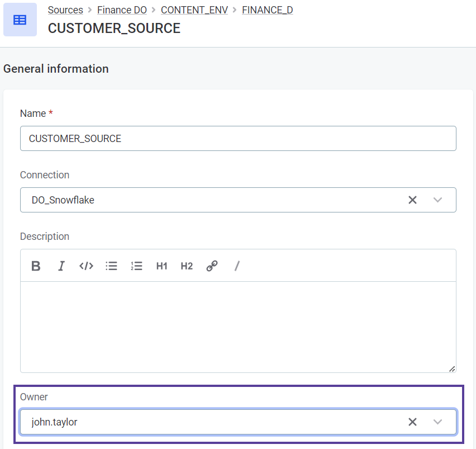Viewport: 476px width, 449px height.
Task: Insert a hyperlink using the link icon
Action: click(x=212, y=266)
